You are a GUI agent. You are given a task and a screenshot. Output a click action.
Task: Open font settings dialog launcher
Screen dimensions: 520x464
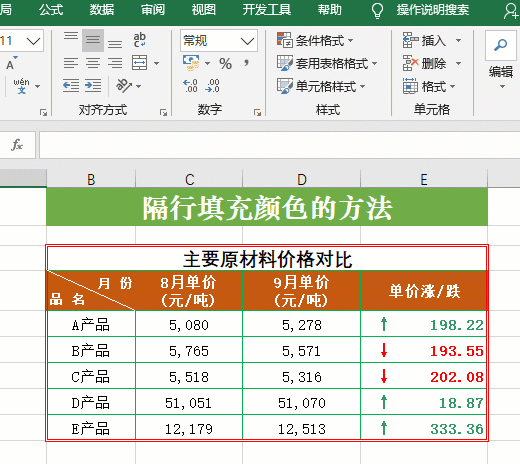(x=43, y=113)
